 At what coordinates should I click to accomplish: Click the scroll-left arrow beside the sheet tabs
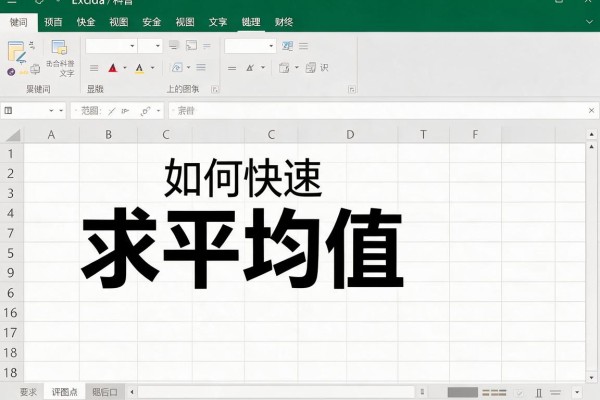pyautogui.click(x=132, y=392)
